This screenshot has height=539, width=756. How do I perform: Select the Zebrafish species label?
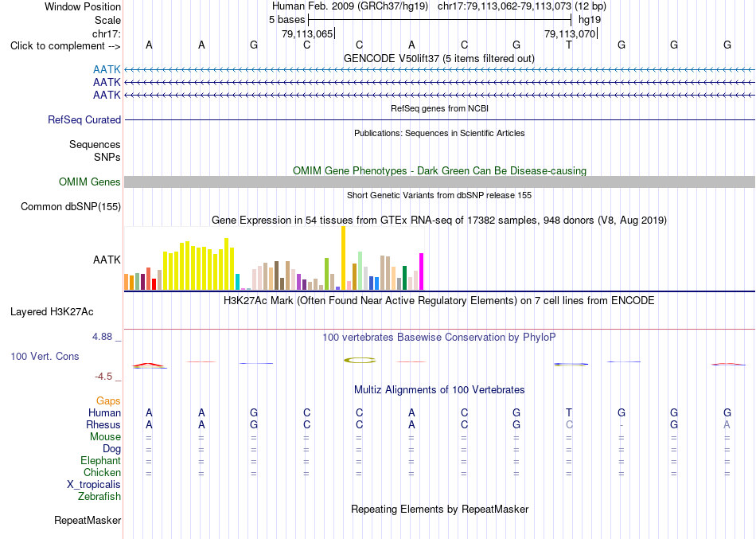[99, 496]
